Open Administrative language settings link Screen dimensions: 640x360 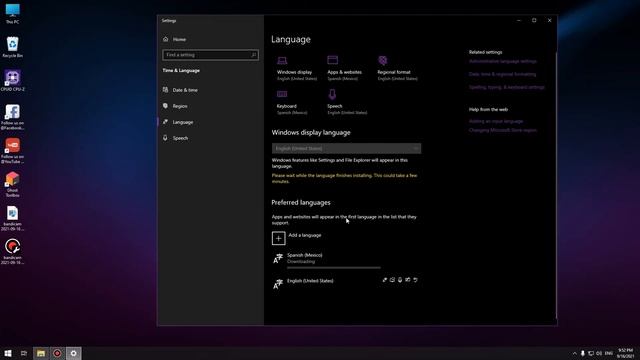click(502, 61)
